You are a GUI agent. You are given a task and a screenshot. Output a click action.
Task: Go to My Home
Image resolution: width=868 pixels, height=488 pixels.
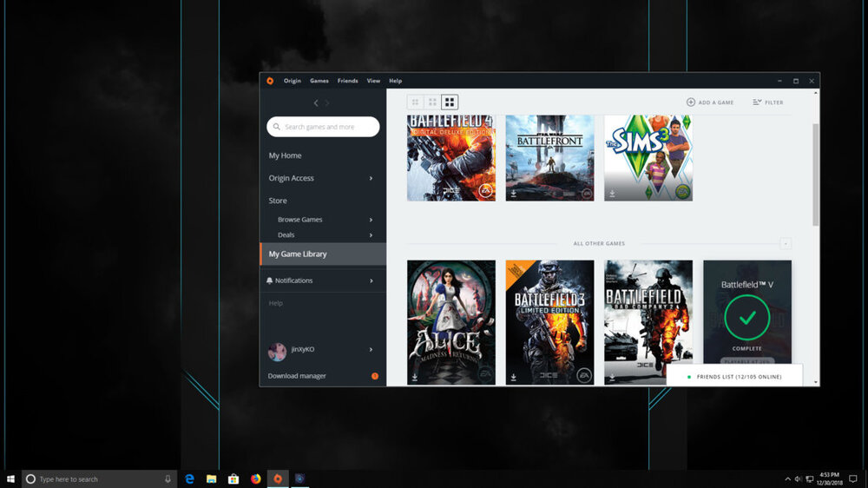pyautogui.click(x=286, y=155)
